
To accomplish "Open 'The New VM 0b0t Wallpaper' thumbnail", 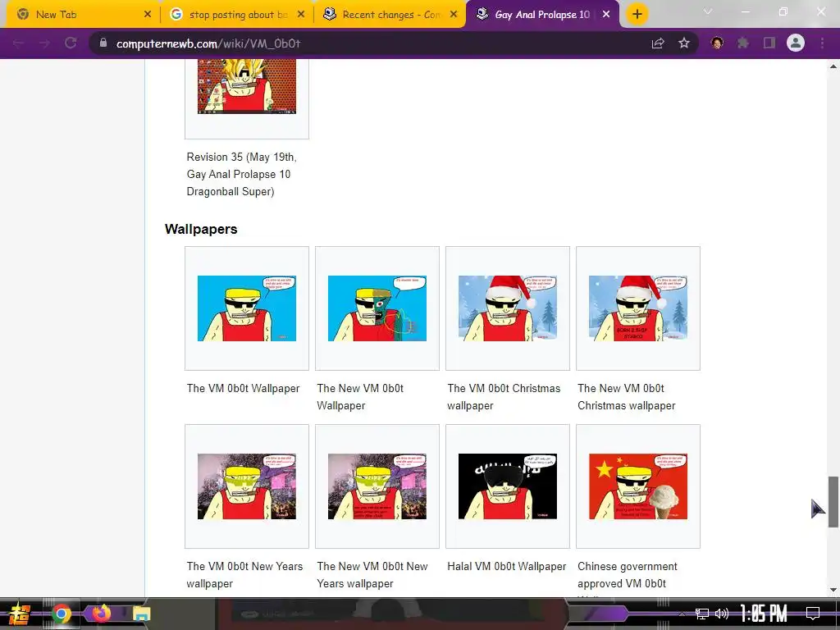I will click(x=377, y=308).
